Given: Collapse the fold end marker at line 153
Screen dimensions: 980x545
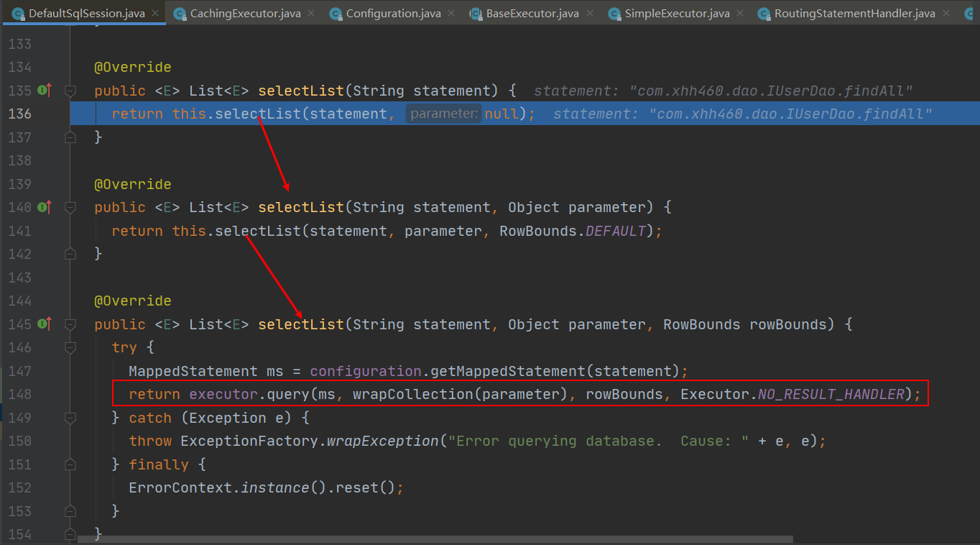Looking at the screenshot, I should tap(70, 510).
